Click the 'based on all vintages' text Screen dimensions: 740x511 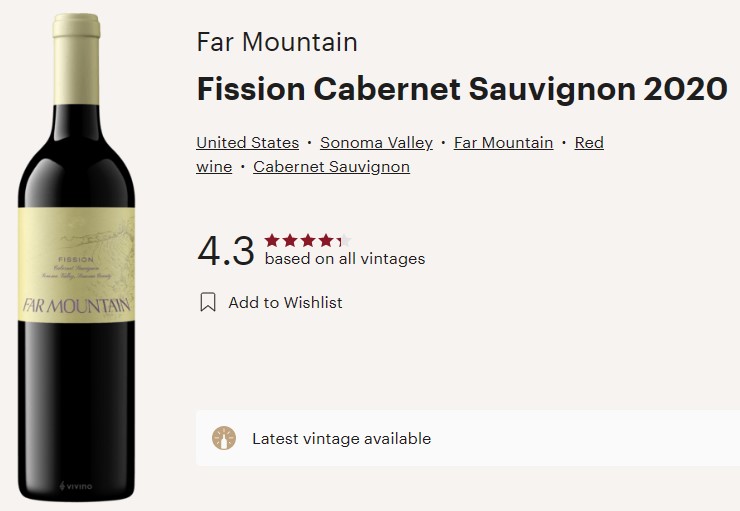click(345, 259)
